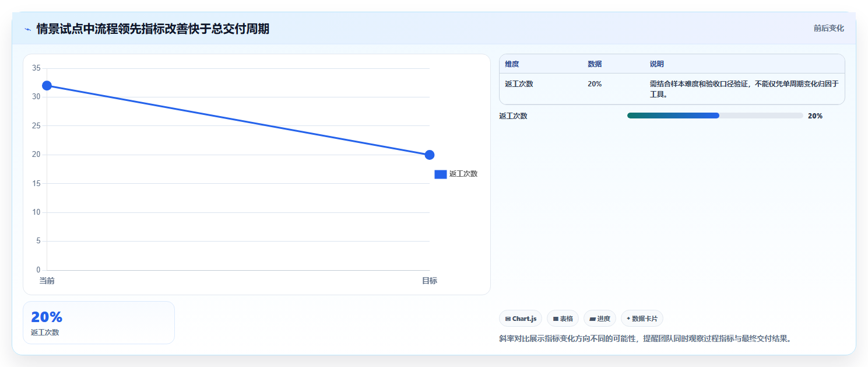Click the title 情景试点中流程领先指标改善快于总交付周期
The width and height of the screenshot is (868, 367).
153,29
